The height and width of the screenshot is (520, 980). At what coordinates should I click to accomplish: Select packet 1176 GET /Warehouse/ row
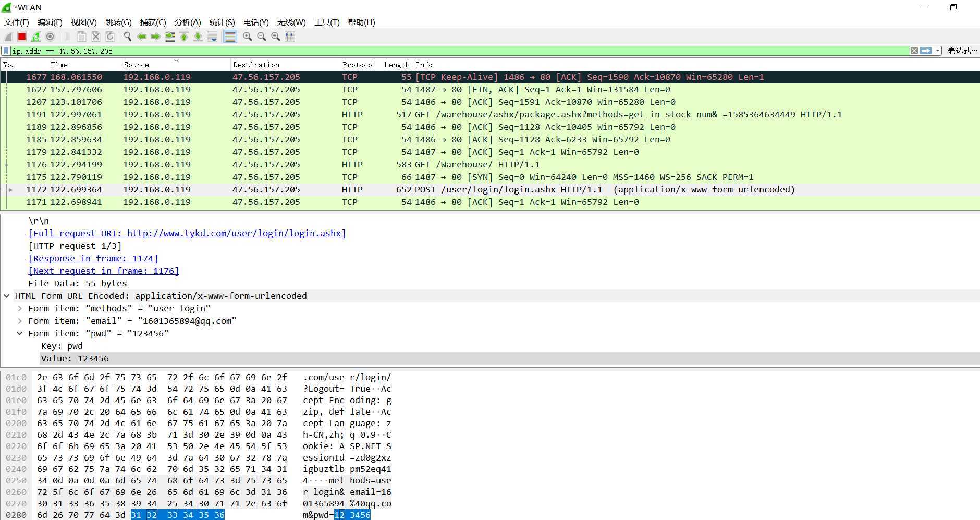[490, 164]
